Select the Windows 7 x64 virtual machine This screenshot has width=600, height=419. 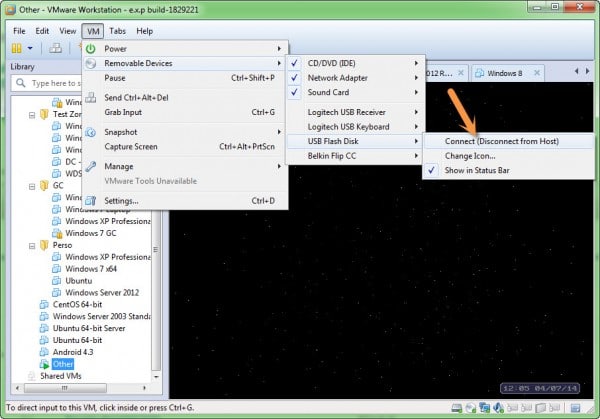tap(91, 269)
